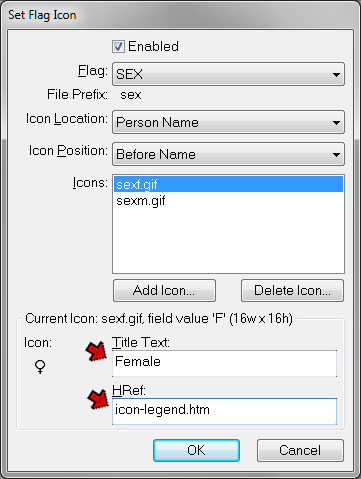The height and width of the screenshot is (479, 361).
Task: Click the Add Icon... button
Action: point(164,291)
